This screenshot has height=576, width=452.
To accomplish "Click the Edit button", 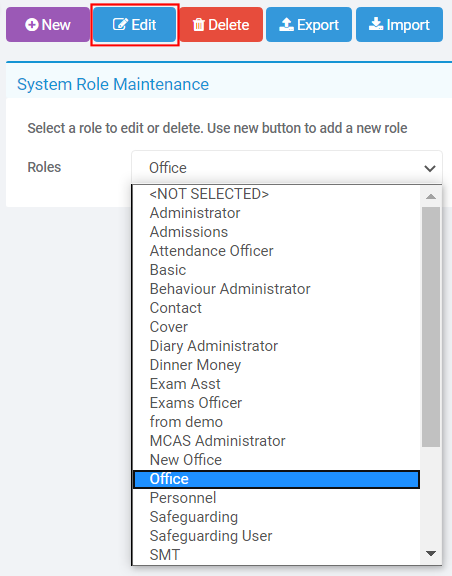I will pos(134,25).
